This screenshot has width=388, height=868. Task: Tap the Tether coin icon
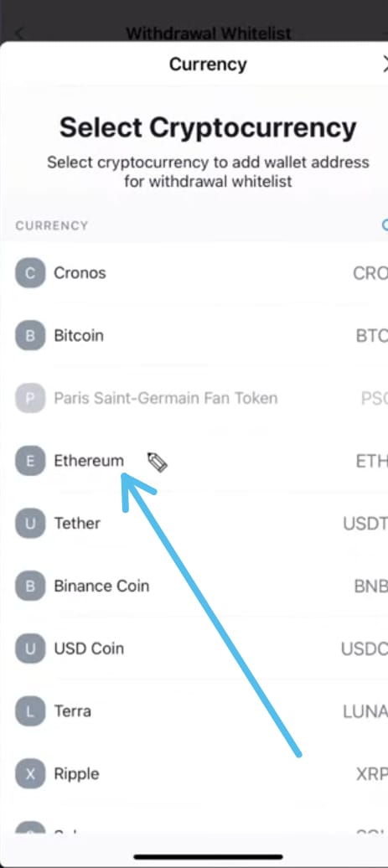coord(30,523)
